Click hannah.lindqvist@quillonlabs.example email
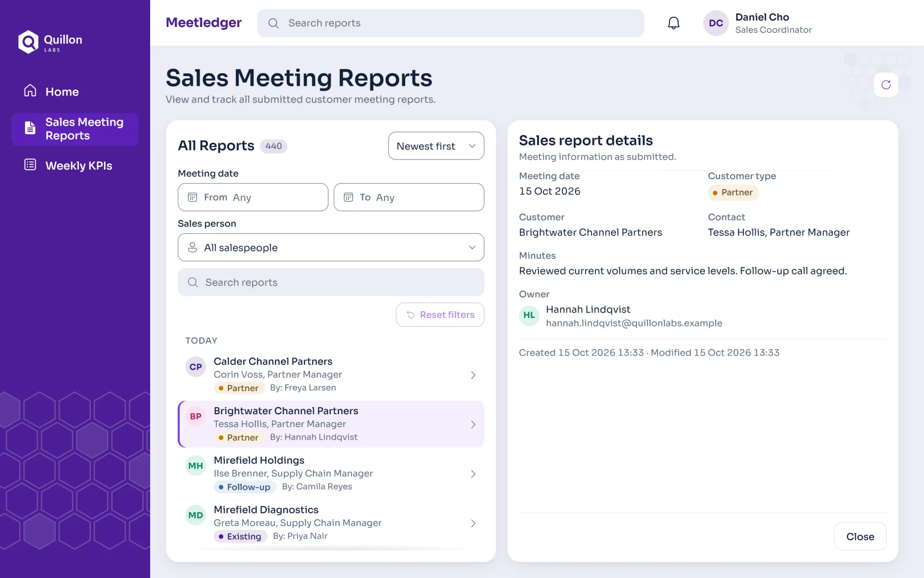Image resolution: width=924 pixels, height=578 pixels. (634, 323)
